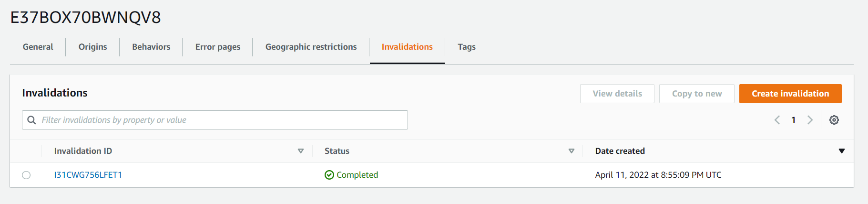868x204 pixels.
Task: Click the search magnifier icon in filter box
Action: [31, 120]
